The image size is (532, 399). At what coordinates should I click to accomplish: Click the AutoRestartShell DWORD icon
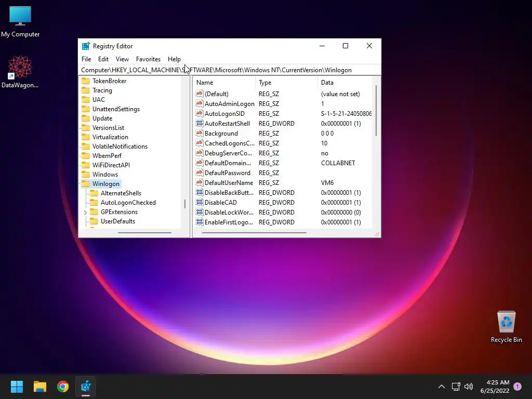(199, 123)
